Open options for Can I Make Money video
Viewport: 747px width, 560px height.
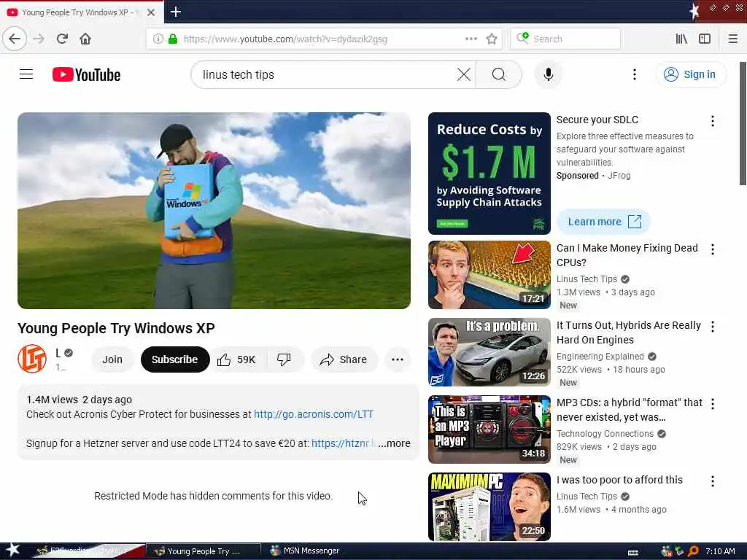[712, 249]
